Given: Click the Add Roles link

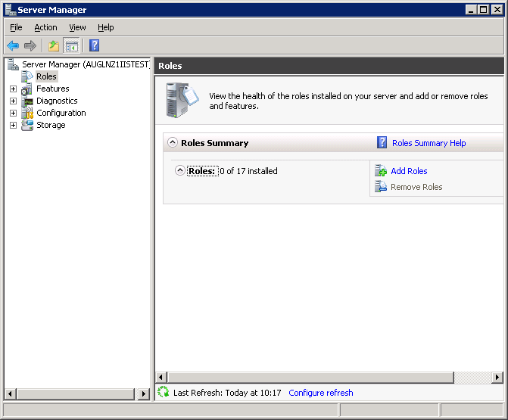Looking at the screenshot, I should tap(409, 171).
